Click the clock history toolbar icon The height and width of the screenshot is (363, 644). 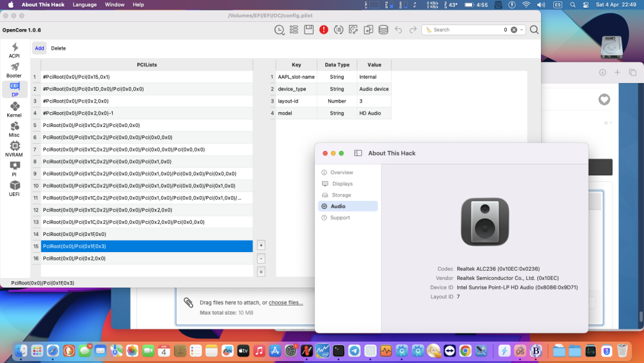coord(279,30)
